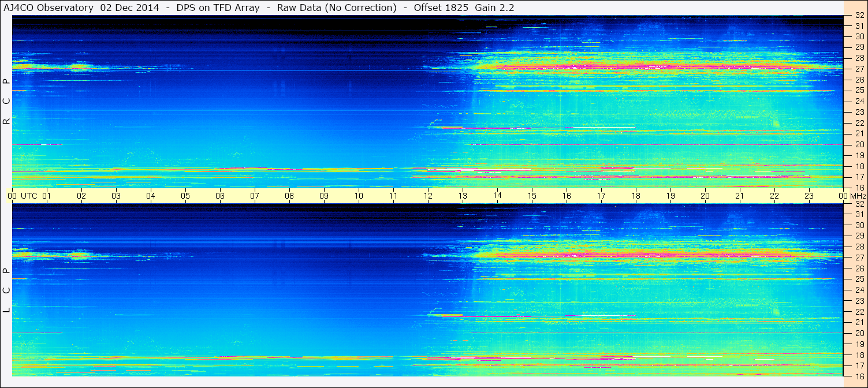Click the 15 hour label on UTC axis
This screenshot has height=388, width=868.
click(x=532, y=196)
